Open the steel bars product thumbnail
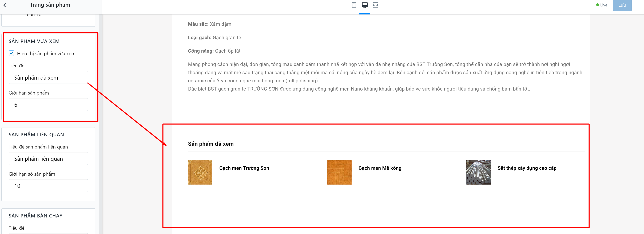The width and height of the screenshot is (644, 234). tap(478, 172)
